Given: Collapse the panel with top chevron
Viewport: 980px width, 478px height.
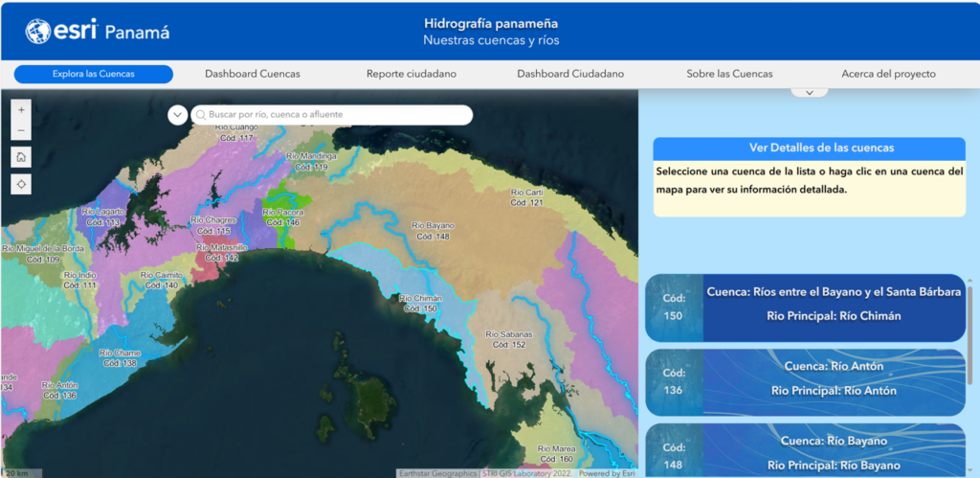Looking at the screenshot, I should click(x=810, y=93).
